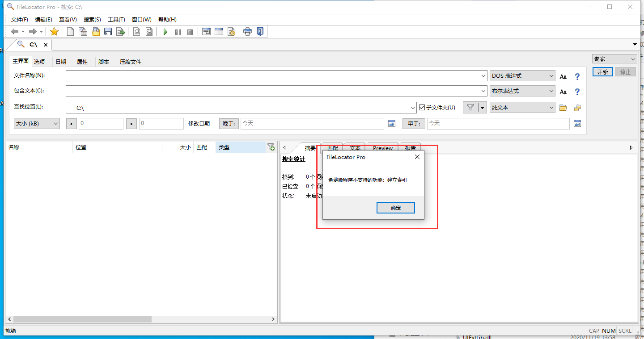Image resolution: width=644 pixels, height=339 pixels.
Task: Click the open-folder search icon in toolbar
Action: tap(96, 32)
